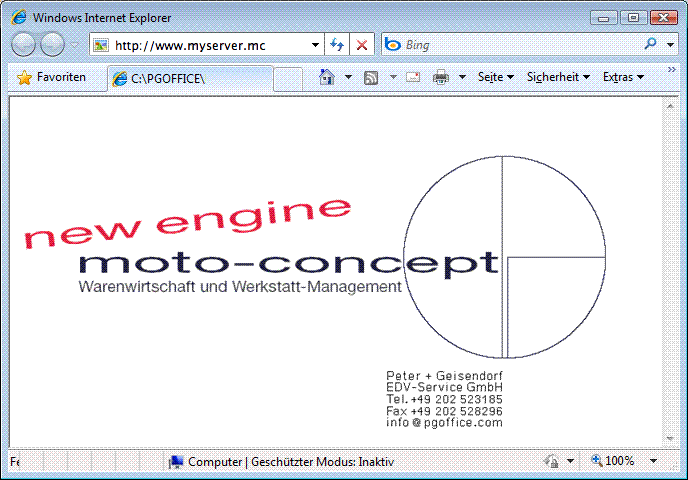688x480 pixels.
Task: Click the Read Mail envelope icon
Action: pyautogui.click(x=412, y=77)
